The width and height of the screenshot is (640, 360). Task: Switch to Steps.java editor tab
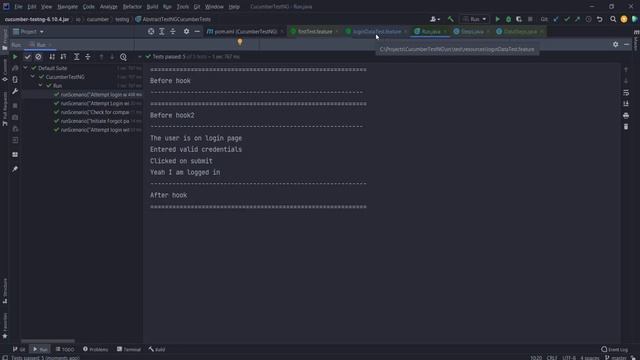tap(472, 31)
